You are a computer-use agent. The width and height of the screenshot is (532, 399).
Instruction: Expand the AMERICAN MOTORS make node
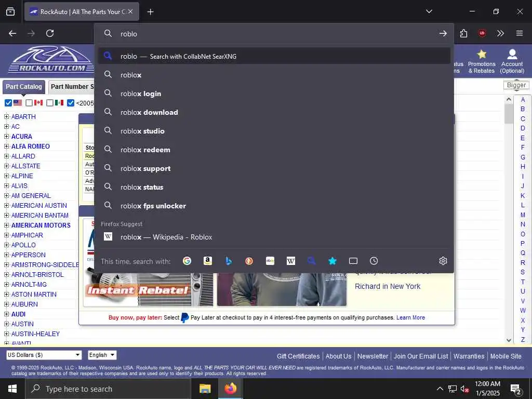(6, 225)
